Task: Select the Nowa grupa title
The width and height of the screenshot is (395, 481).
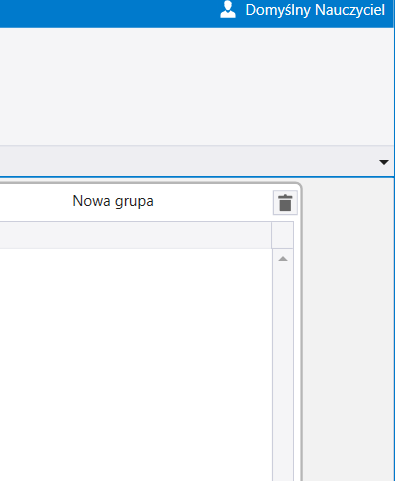Action: 113,201
